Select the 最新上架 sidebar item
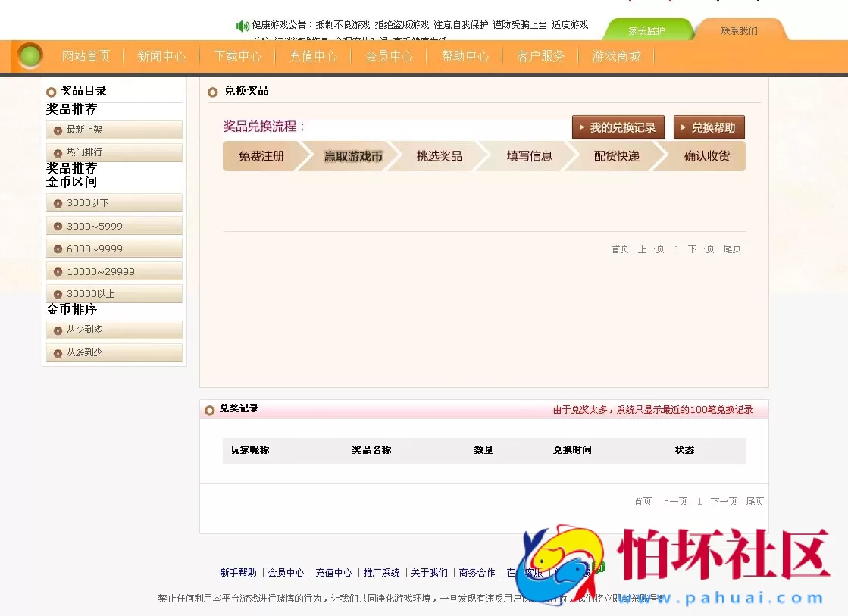Viewport: 848px width, 616px height. [114, 130]
